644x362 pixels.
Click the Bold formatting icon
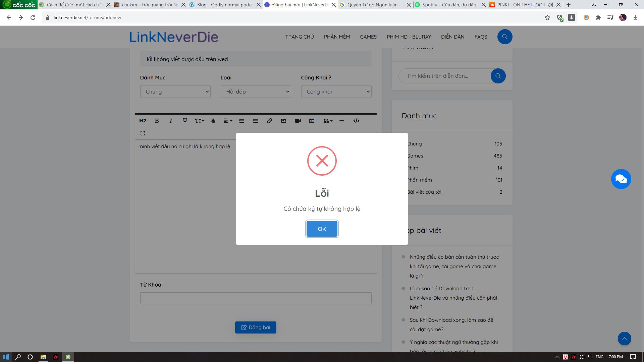157,121
